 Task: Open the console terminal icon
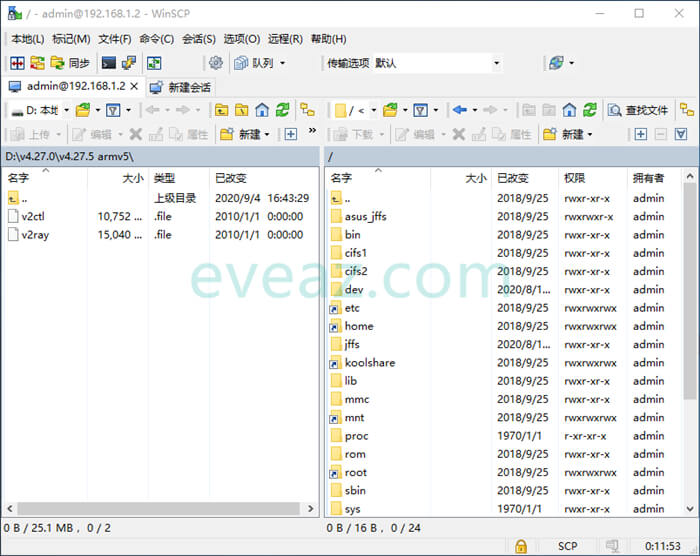coord(108,63)
